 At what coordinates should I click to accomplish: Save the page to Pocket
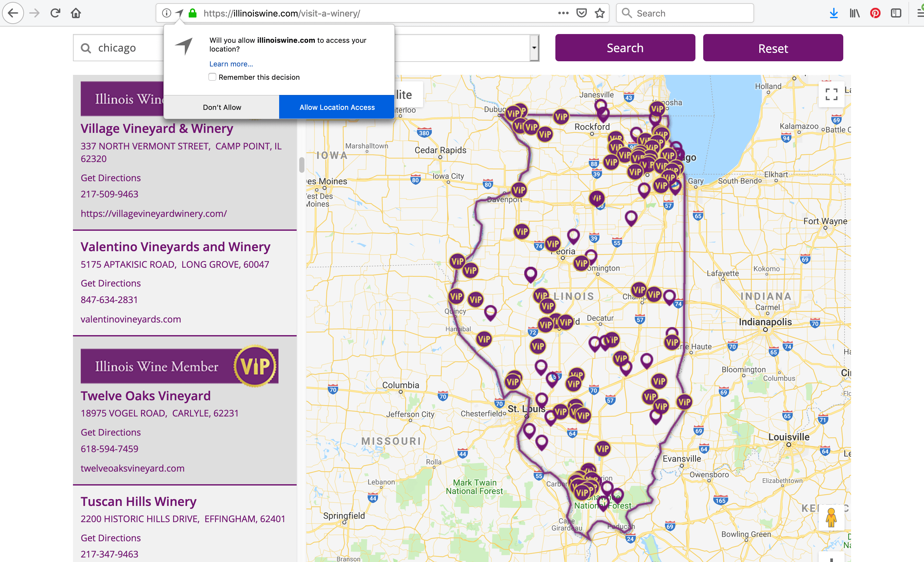click(x=581, y=13)
